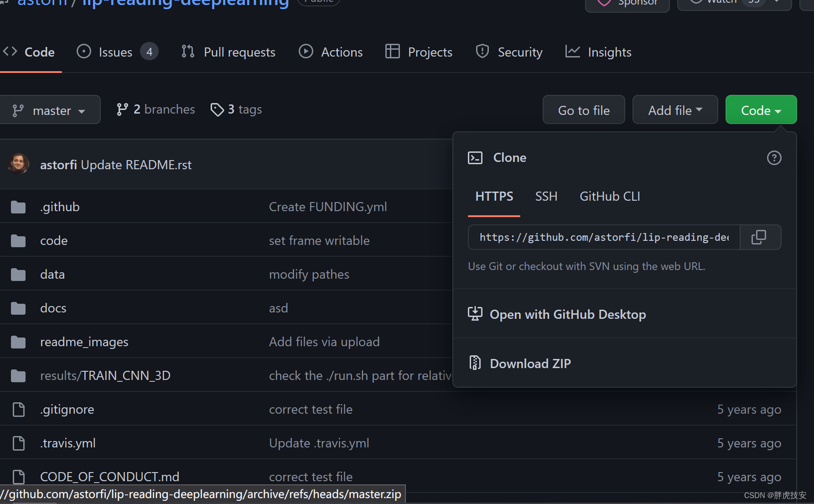Click the Go to file button
The image size is (814, 504).
click(584, 110)
